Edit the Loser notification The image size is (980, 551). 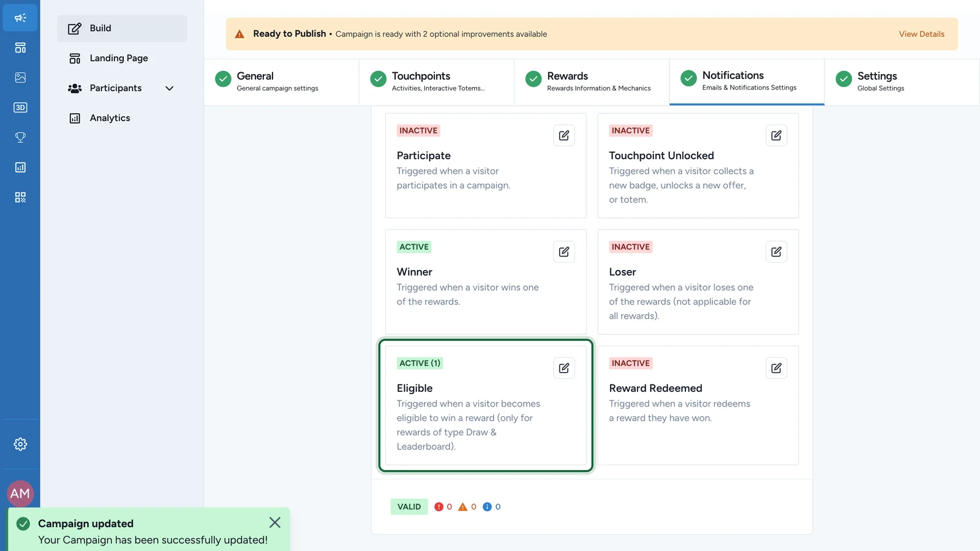click(x=776, y=252)
